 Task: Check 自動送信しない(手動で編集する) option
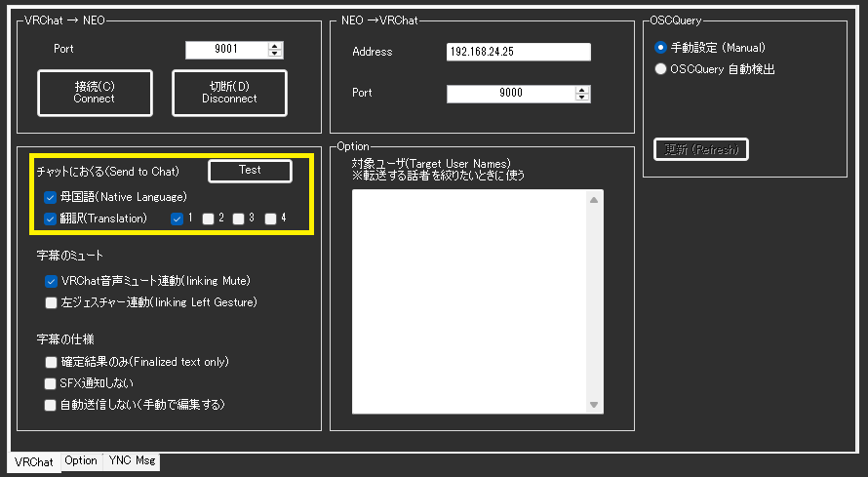pyautogui.click(x=51, y=405)
